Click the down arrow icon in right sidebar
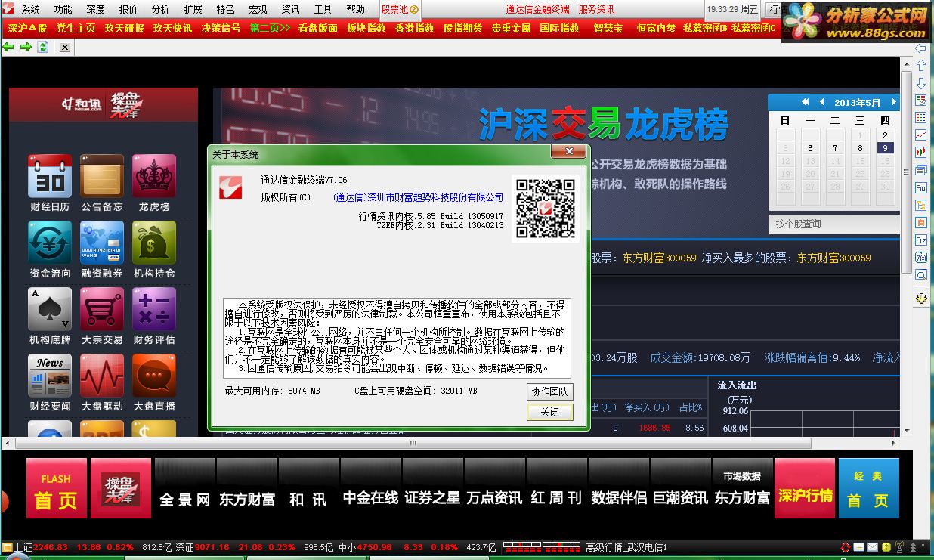This screenshot has height=560, width=934. coord(920,83)
